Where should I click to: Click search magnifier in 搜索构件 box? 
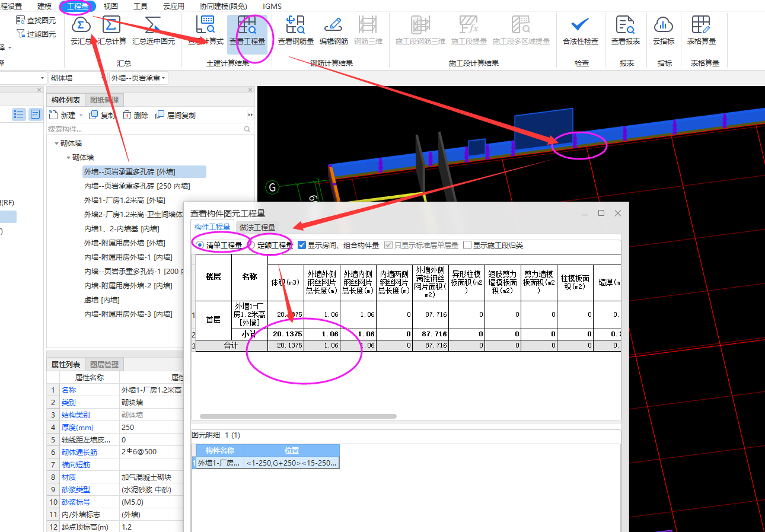coord(247,129)
